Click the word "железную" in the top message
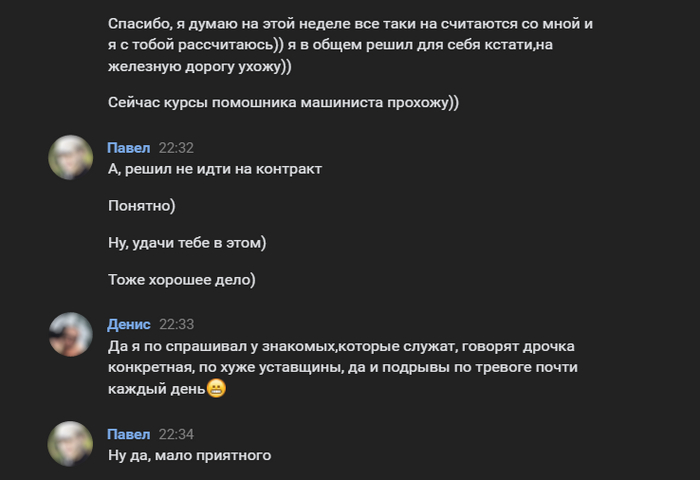 [x=138, y=66]
